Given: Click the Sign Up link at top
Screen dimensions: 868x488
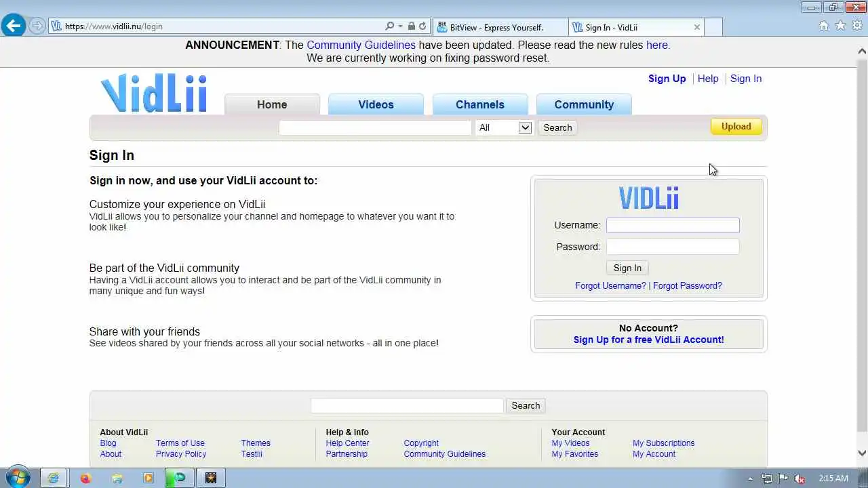Looking at the screenshot, I should (x=667, y=79).
